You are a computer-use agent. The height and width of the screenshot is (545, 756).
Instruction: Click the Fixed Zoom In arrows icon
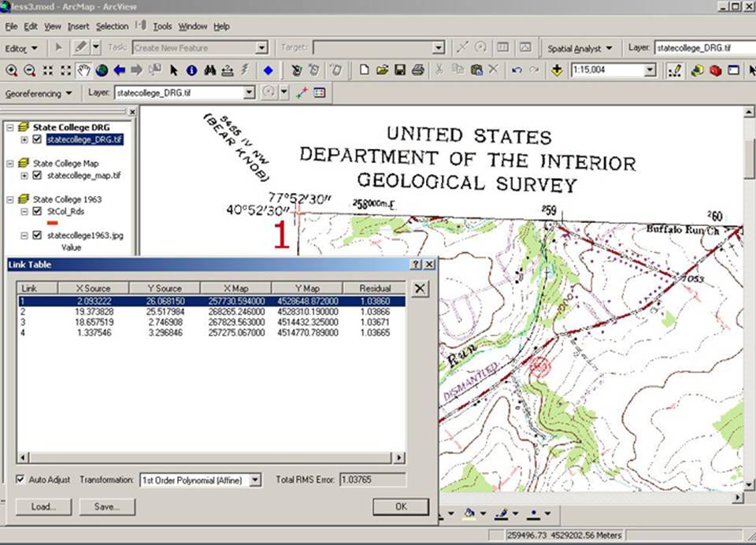[48, 70]
